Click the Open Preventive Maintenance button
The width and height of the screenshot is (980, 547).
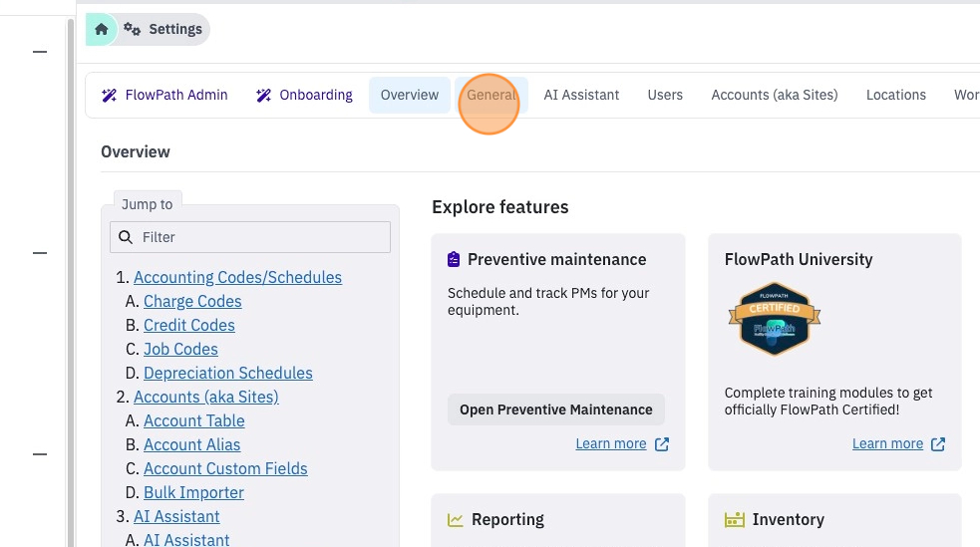click(x=556, y=410)
